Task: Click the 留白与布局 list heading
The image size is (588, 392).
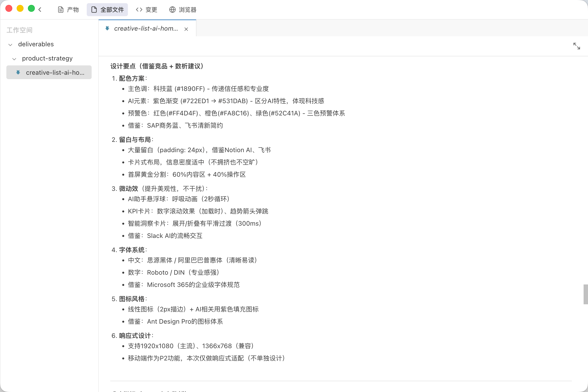Action: tap(135, 140)
